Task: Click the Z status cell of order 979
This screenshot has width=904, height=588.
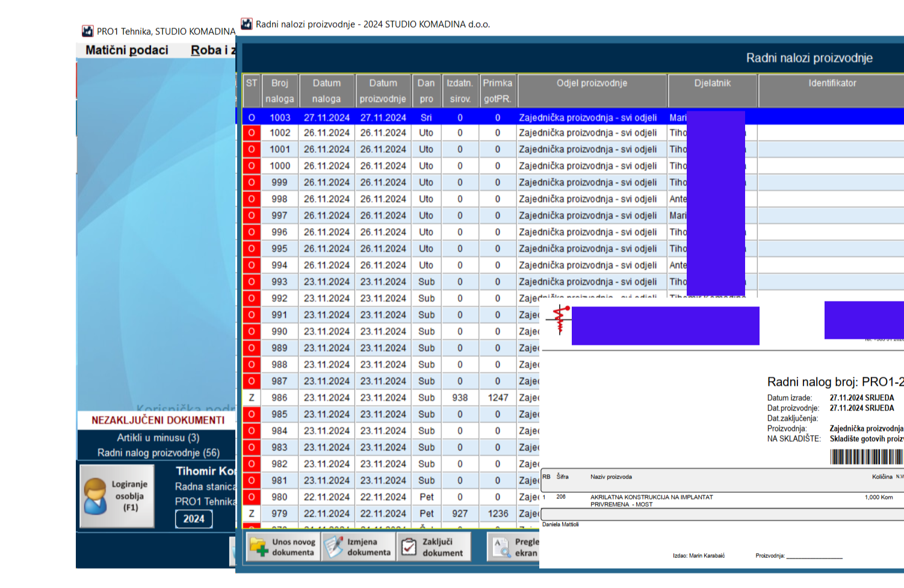Action: click(x=252, y=513)
